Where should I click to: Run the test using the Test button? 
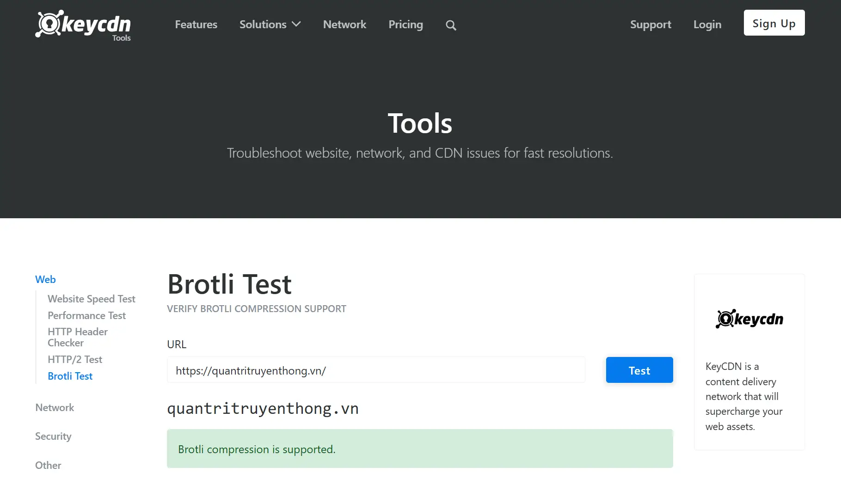click(639, 370)
